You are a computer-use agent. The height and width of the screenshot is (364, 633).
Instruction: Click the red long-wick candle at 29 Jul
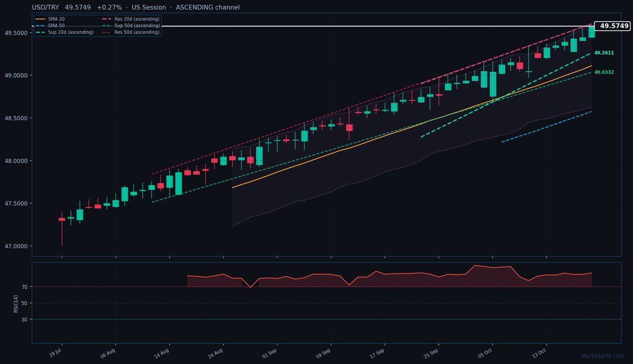pyautogui.click(x=62, y=228)
